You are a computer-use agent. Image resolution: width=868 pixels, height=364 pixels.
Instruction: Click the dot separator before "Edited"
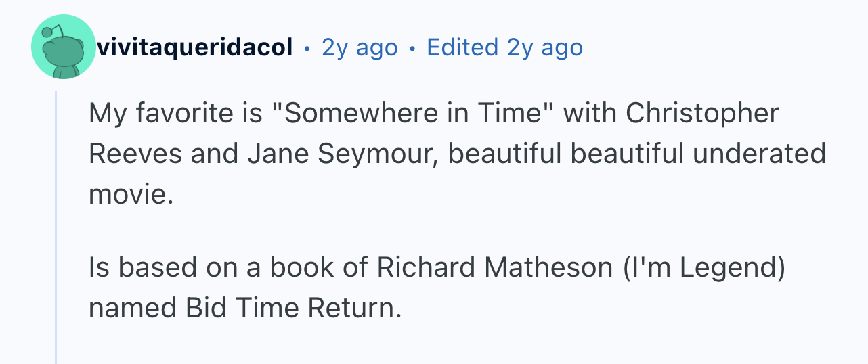(412, 48)
